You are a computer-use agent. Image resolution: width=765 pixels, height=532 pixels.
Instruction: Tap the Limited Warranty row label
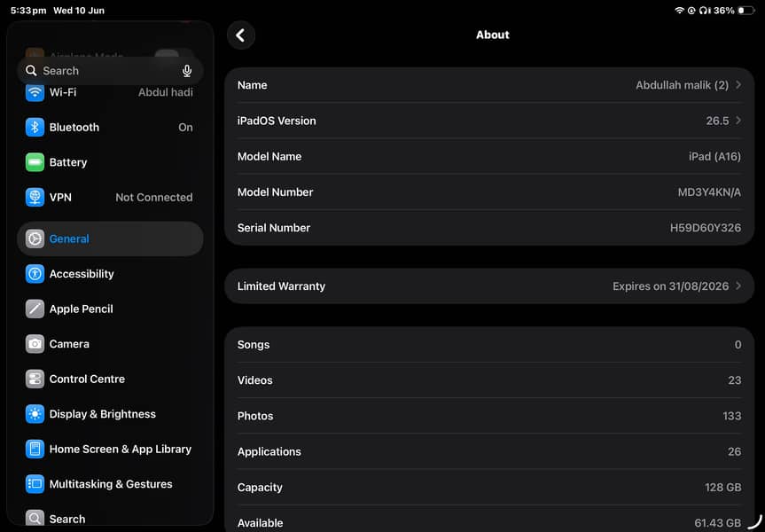(x=281, y=286)
